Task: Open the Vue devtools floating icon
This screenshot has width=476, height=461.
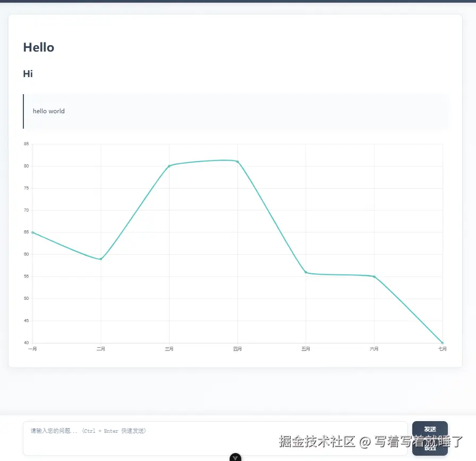Action: pos(235,458)
